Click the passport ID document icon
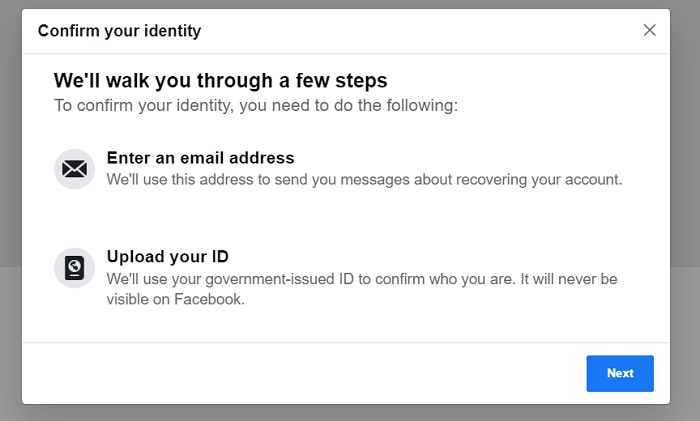 point(75,268)
